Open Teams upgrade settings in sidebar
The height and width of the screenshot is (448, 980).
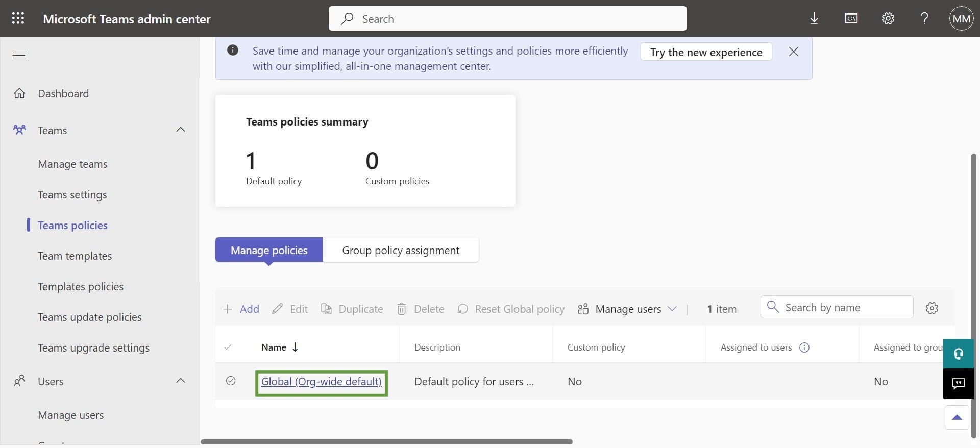tap(94, 348)
